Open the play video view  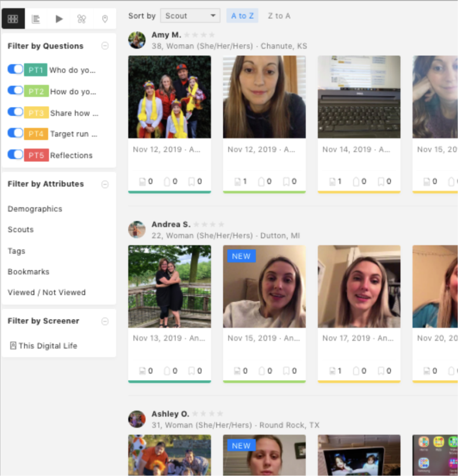click(59, 19)
